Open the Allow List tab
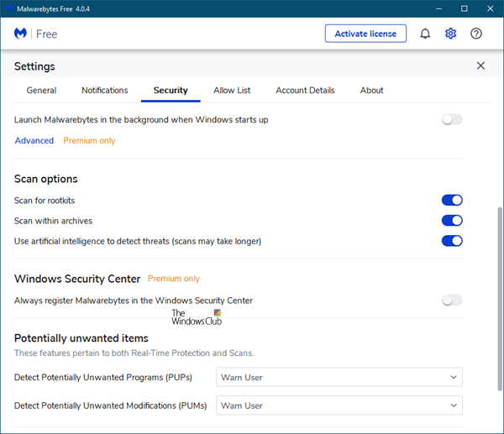 point(232,91)
